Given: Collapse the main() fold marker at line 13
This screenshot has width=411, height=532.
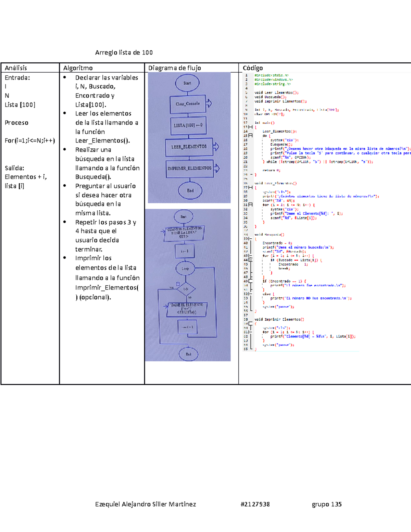Looking at the screenshot, I should [x=250, y=127].
